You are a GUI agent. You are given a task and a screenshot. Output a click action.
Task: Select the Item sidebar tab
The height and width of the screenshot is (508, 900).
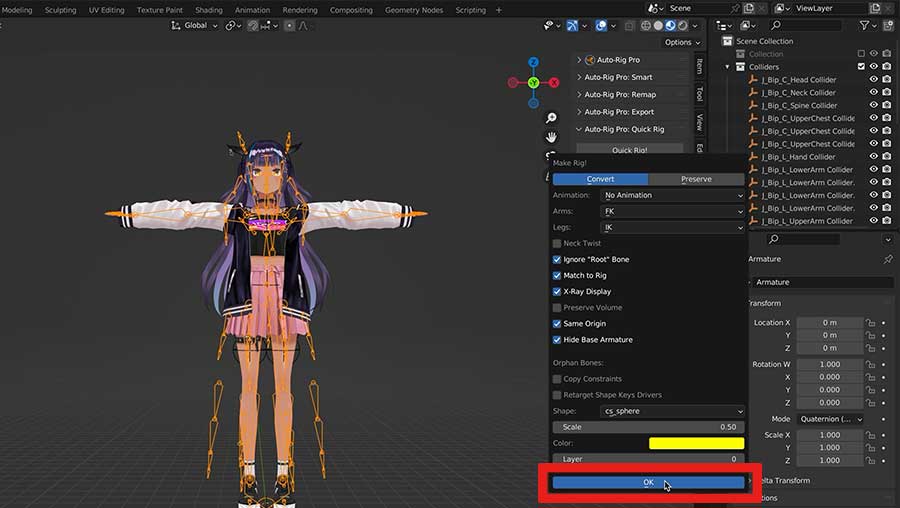click(x=699, y=65)
